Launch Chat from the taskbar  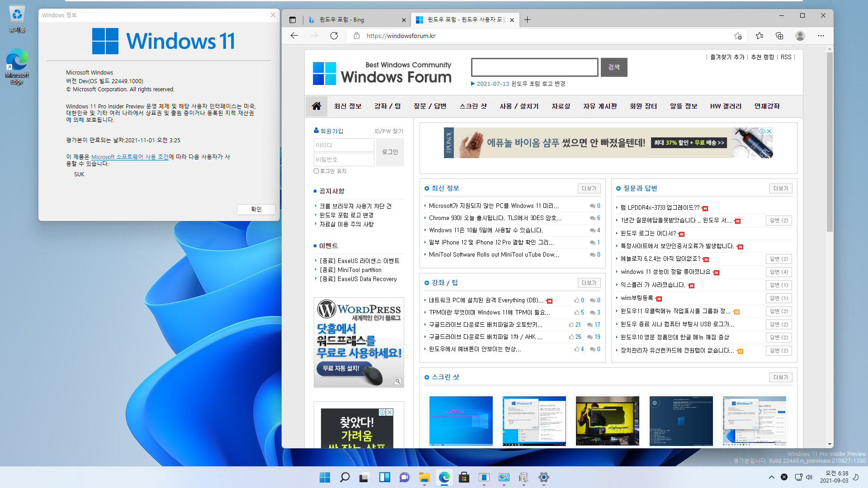(x=404, y=477)
